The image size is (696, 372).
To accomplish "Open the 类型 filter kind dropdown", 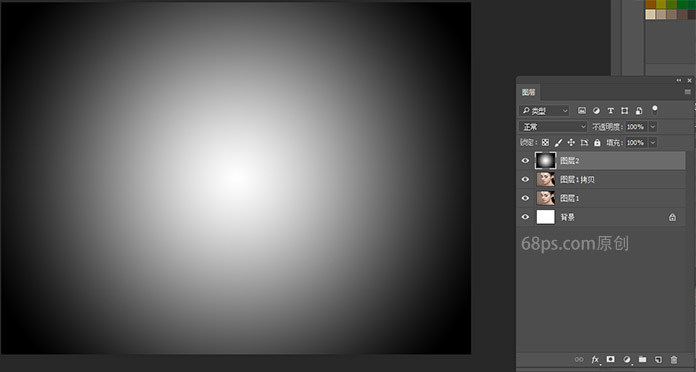I will pyautogui.click(x=544, y=111).
